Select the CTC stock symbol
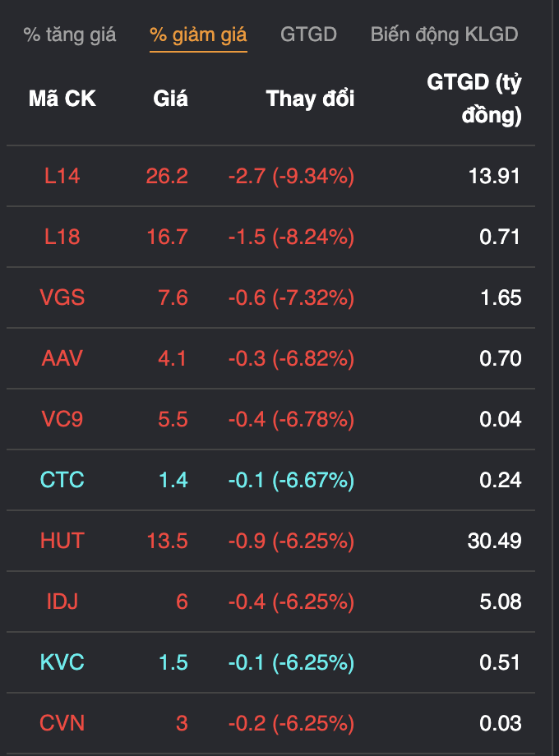Screen dimensions: 559x756 click(x=62, y=480)
